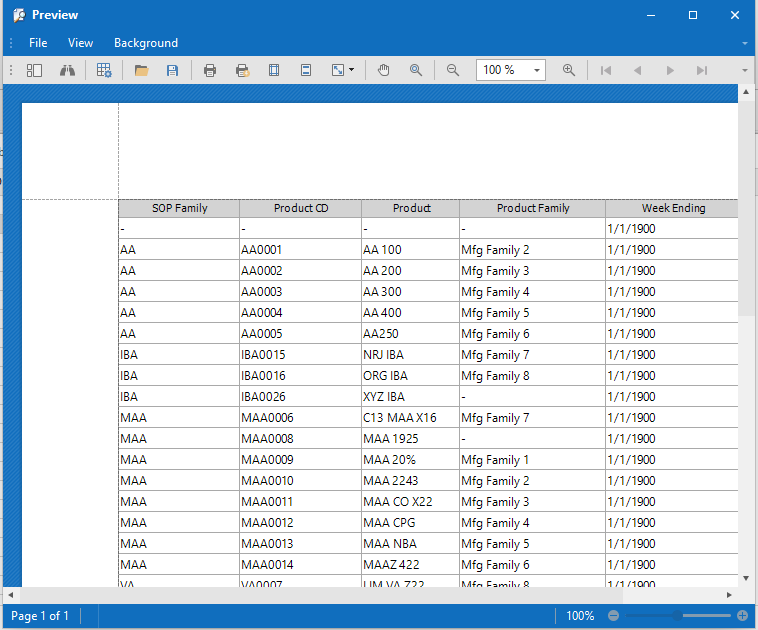Click the NRJ IBA cell
Image resolution: width=758 pixels, height=630 pixels.
pyautogui.click(x=410, y=355)
